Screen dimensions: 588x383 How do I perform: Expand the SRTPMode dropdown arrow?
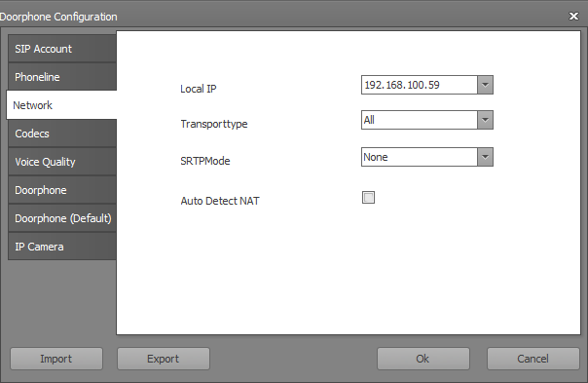pyautogui.click(x=485, y=157)
